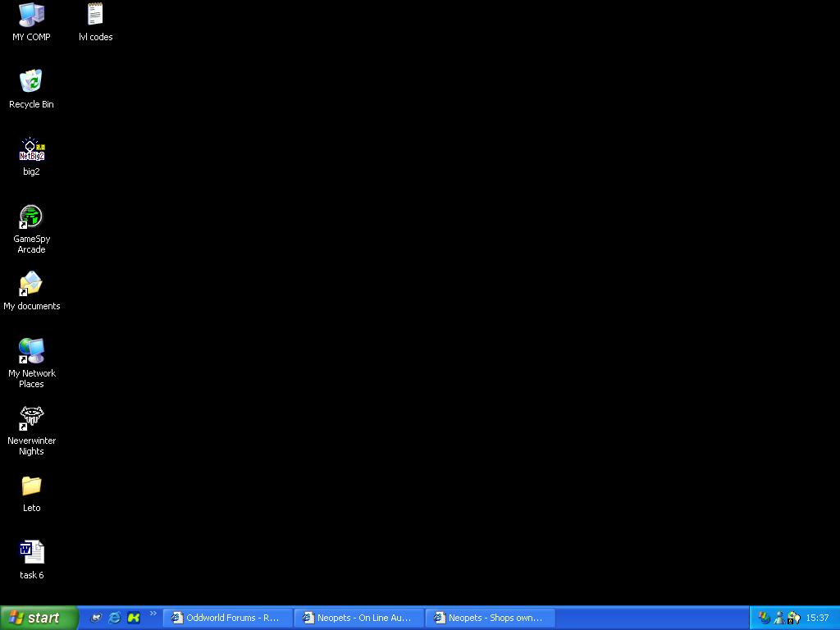The image size is (840, 630).
Task: Click the system tray clock
Action: pyautogui.click(x=817, y=618)
